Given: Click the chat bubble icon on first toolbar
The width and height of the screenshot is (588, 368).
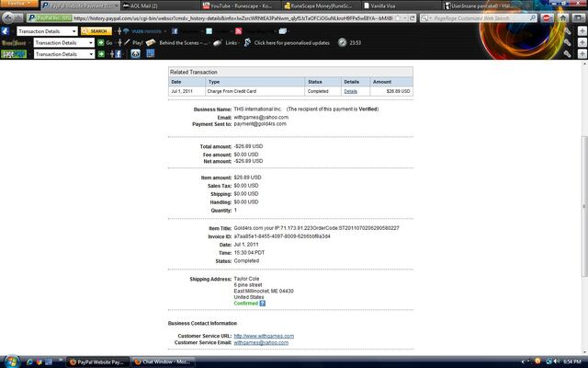Looking at the screenshot, I should [x=283, y=31].
